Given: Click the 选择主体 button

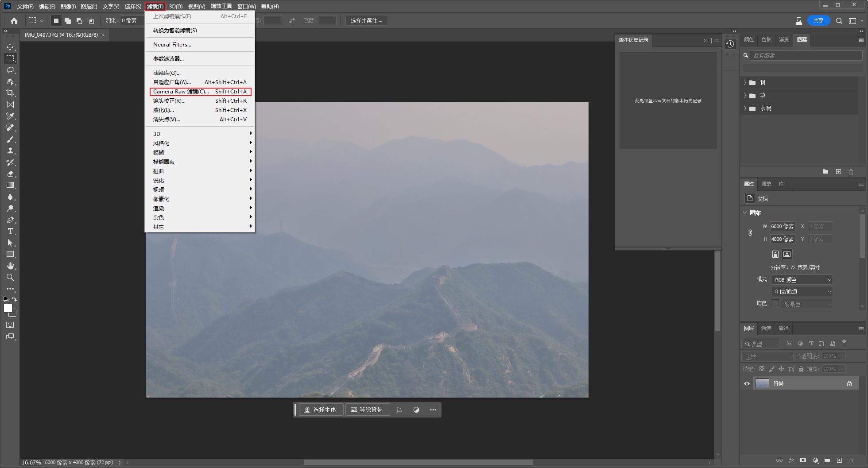Looking at the screenshot, I should pyautogui.click(x=321, y=410).
